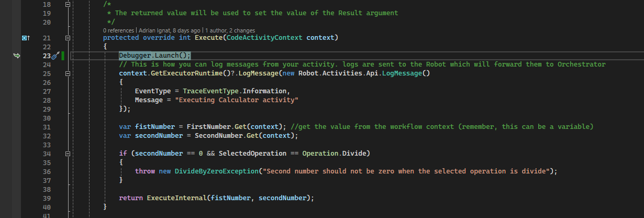Collapse the Execute method outline
The height and width of the screenshot is (218, 644).
(67, 38)
